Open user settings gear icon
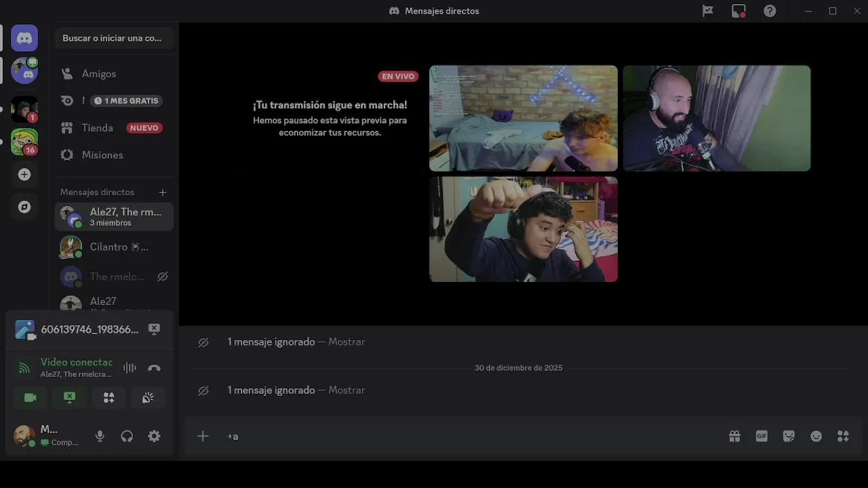The image size is (868, 488). tap(154, 436)
